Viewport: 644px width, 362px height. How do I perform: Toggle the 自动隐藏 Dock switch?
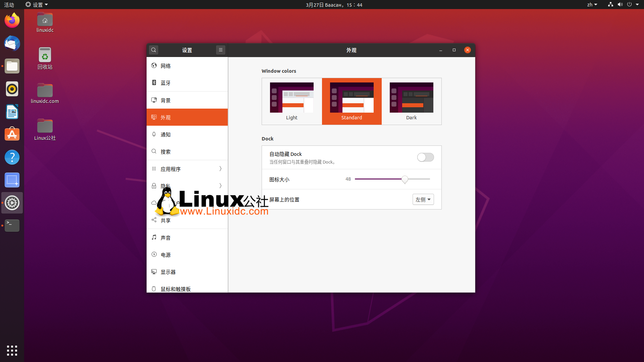(425, 157)
